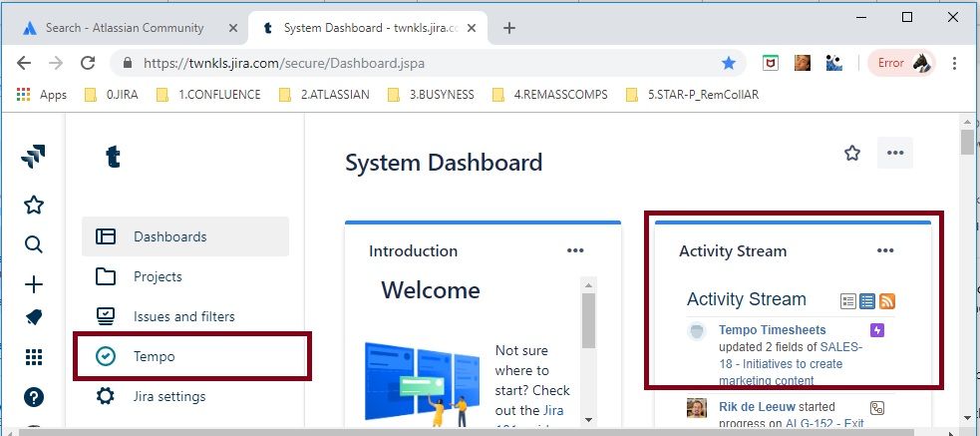Open the notifications bell icon
This screenshot has height=436, width=980.
[33, 318]
